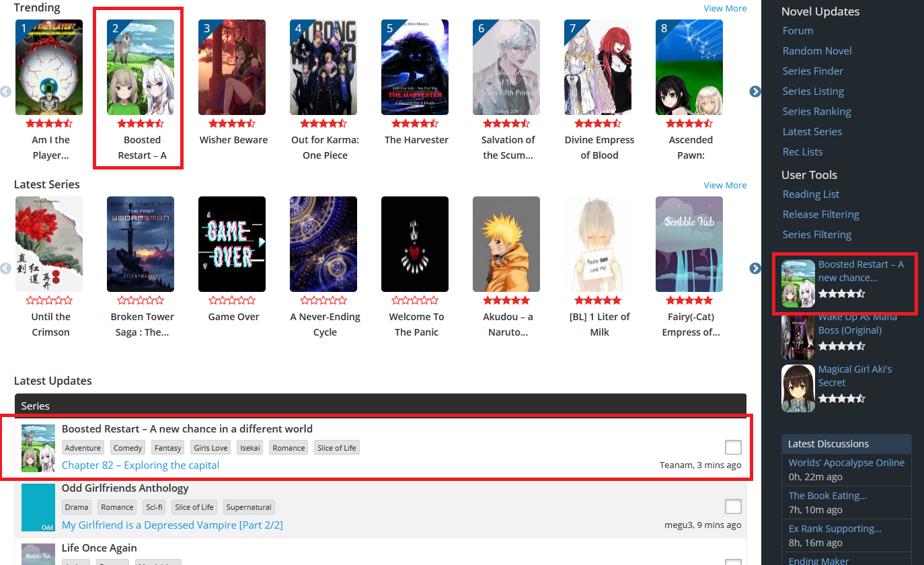Click Magical Girl Aki's Secret sidebar cover
Image resolution: width=924 pixels, height=565 pixels.
click(x=798, y=388)
